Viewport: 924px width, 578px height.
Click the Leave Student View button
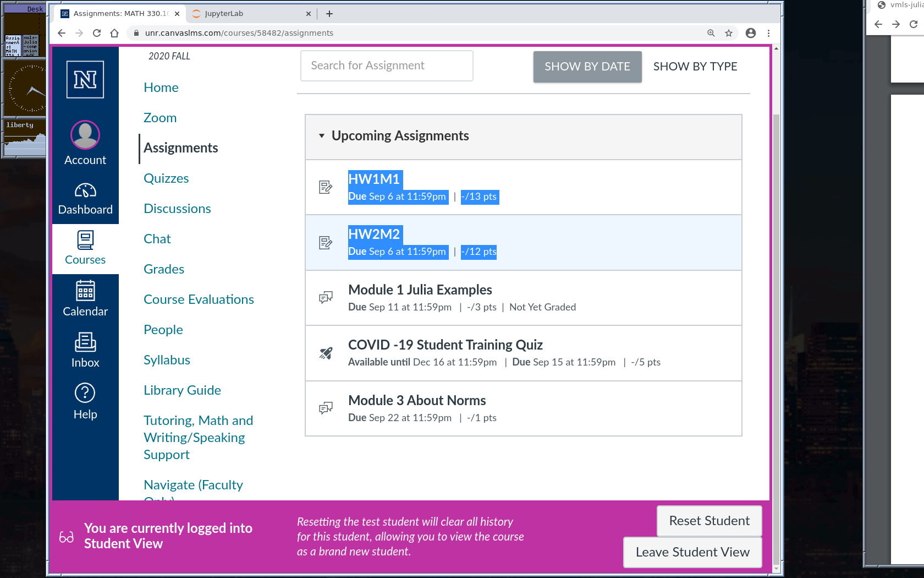(692, 552)
